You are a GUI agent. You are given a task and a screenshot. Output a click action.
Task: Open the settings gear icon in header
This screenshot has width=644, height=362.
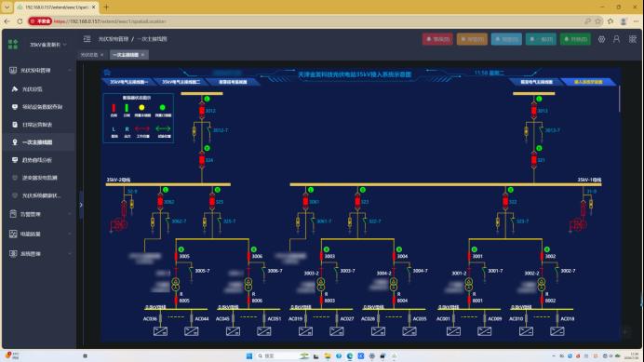[601, 39]
